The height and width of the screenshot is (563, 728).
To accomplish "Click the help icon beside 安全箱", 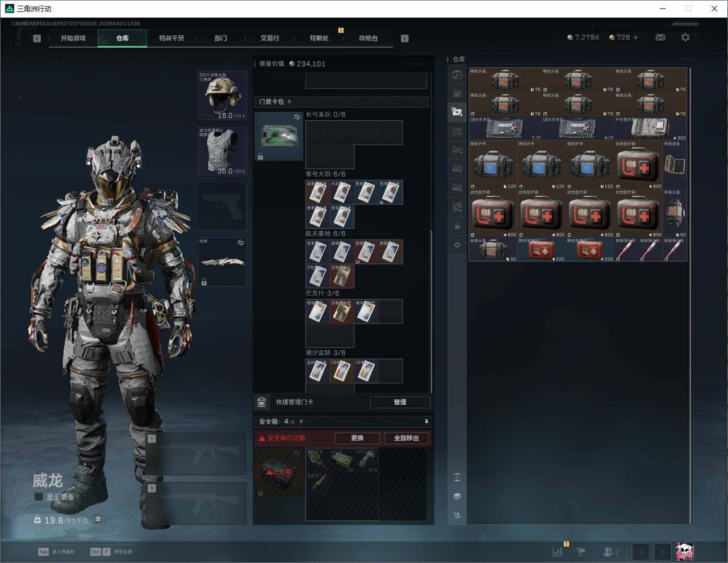I will point(301,422).
